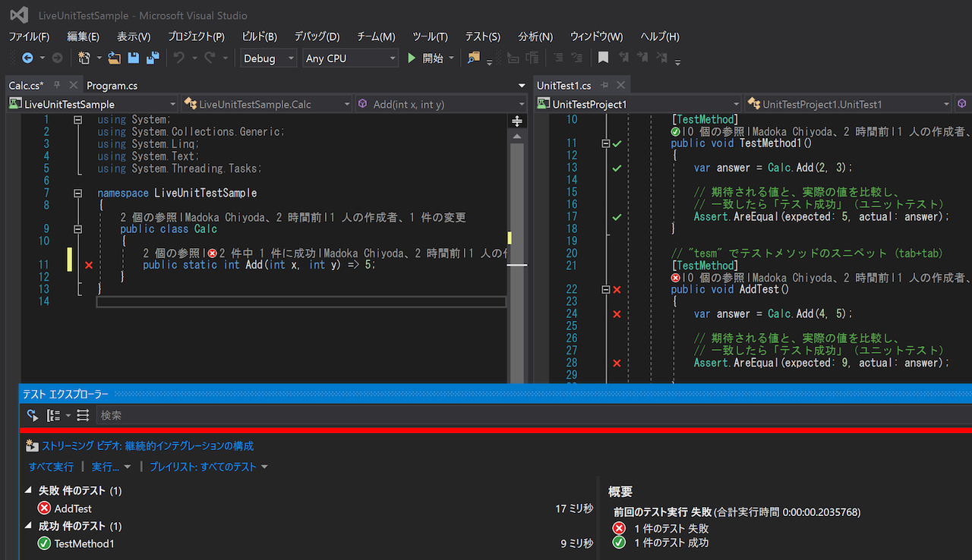The width and height of the screenshot is (972, 560).
Task: Click green check live test marker on line 13
Action: coord(617,168)
